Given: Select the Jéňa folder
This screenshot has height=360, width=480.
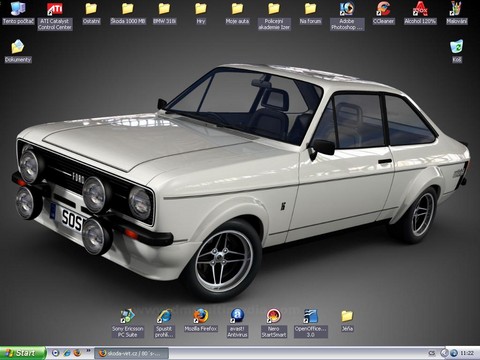Looking at the screenshot, I should [x=347, y=321].
